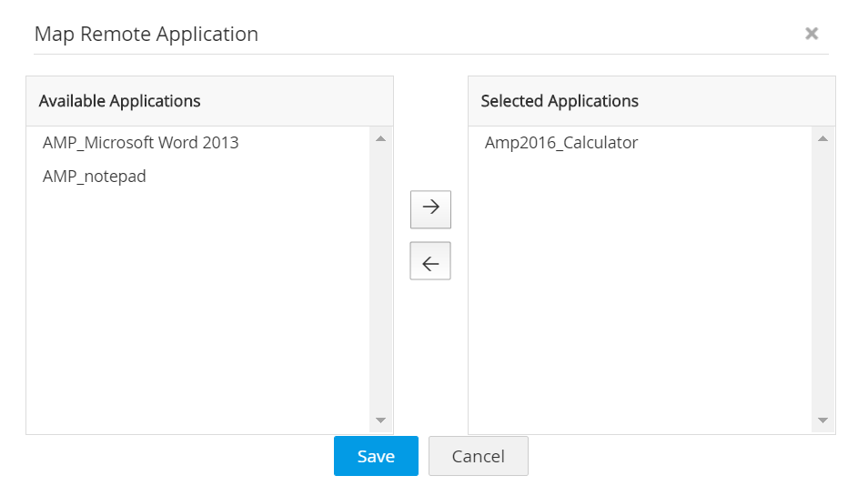Select the AMP_notepad application entry
The width and height of the screenshot is (868, 496).
(x=95, y=177)
